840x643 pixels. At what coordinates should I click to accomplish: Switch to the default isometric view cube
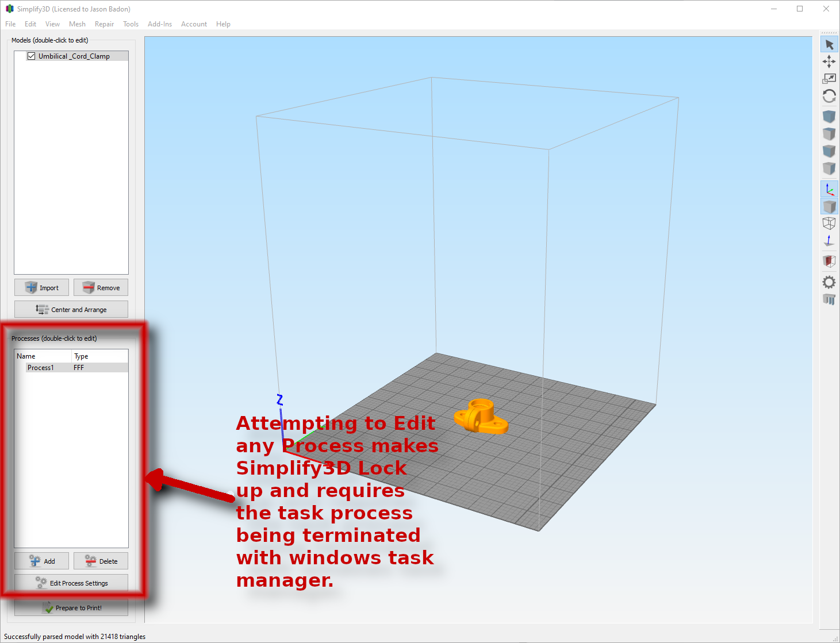click(x=829, y=117)
